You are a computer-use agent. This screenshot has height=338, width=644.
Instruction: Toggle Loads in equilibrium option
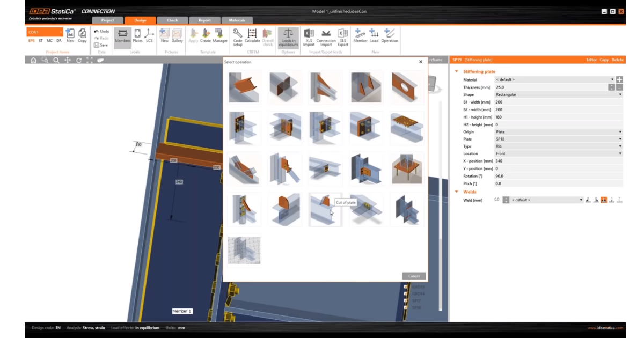pyautogui.click(x=288, y=36)
